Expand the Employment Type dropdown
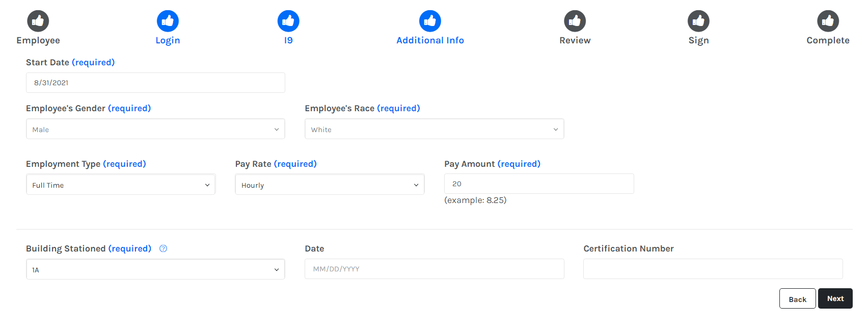Viewport: 868px width, 327px height. (x=121, y=185)
